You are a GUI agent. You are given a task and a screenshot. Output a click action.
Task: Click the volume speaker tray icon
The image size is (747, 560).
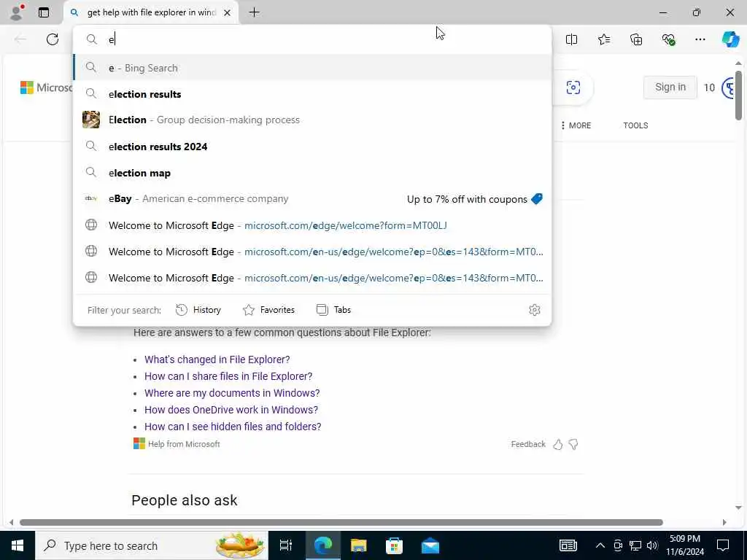pyautogui.click(x=652, y=545)
